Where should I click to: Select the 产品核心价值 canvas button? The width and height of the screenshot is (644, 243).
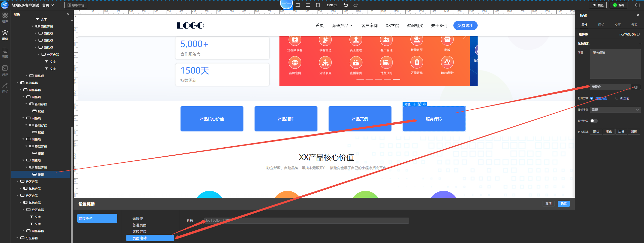212,119
